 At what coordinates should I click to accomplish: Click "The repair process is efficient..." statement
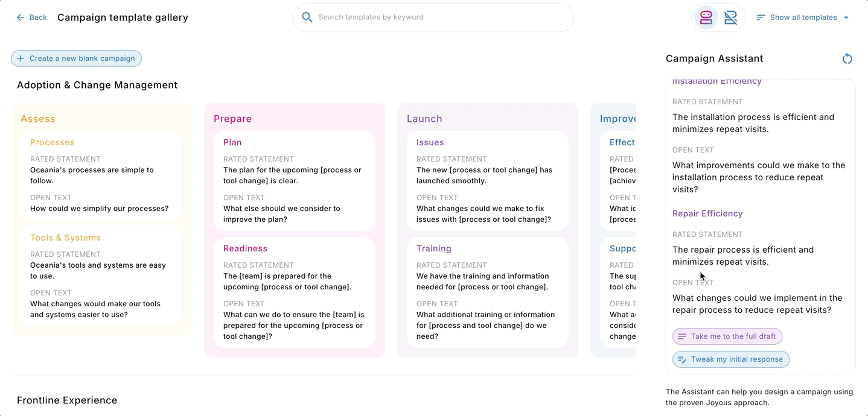[x=743, y=256]
